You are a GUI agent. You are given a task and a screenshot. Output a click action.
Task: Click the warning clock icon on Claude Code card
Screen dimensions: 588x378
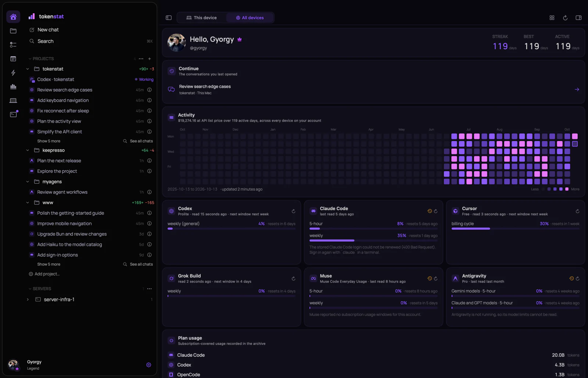point(430,211)
